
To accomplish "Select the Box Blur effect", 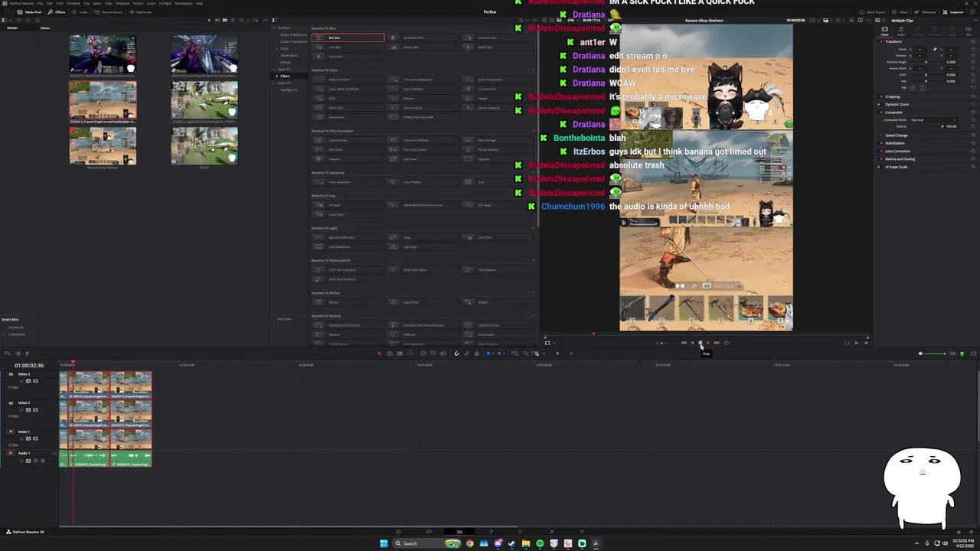I will 348,37.
